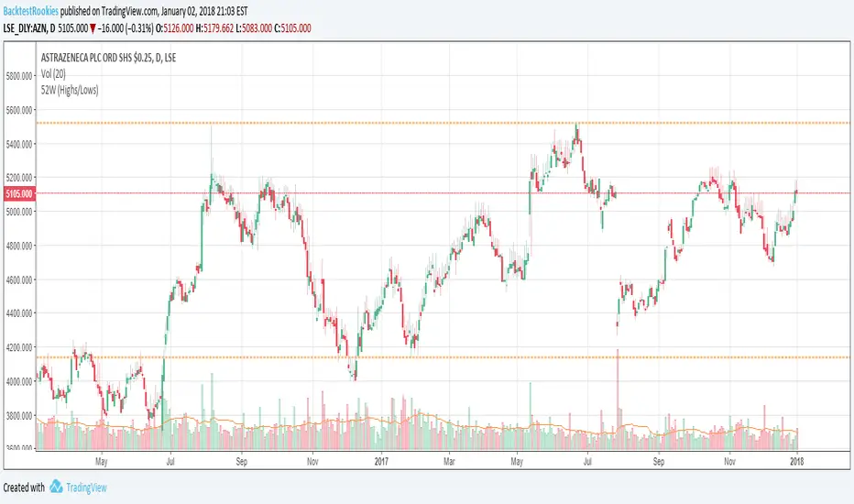Click the L:5083.000 low value
Screen dimensions: 854x504
click(x=253, y=28)
